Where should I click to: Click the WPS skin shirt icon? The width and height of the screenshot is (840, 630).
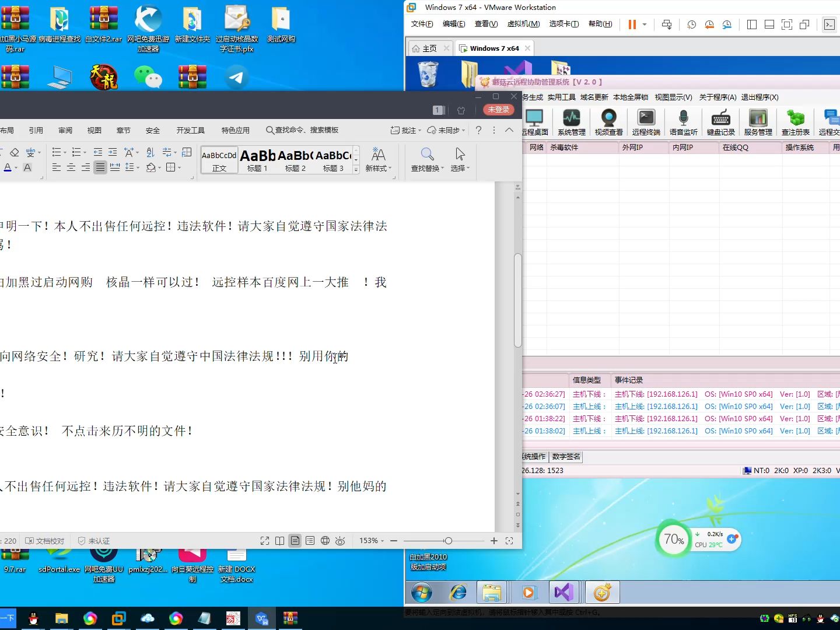pos(461,110)
